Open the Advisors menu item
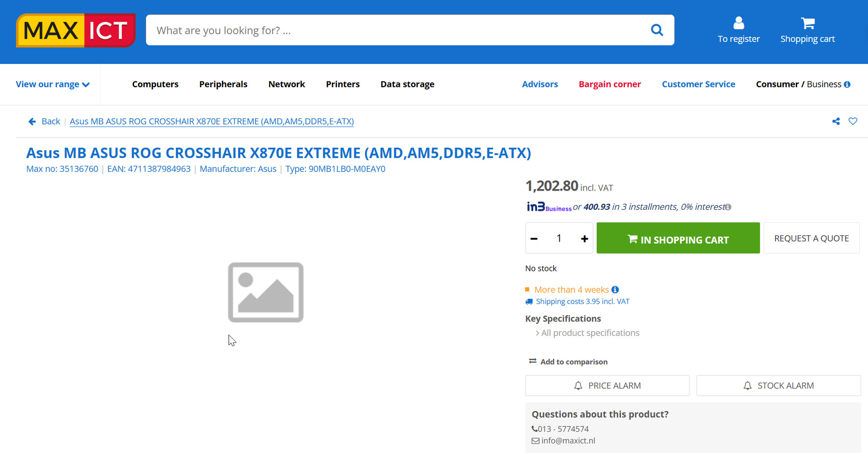This screenshot has width=868, height=462. pyautogui.click(x=539, y=84)
